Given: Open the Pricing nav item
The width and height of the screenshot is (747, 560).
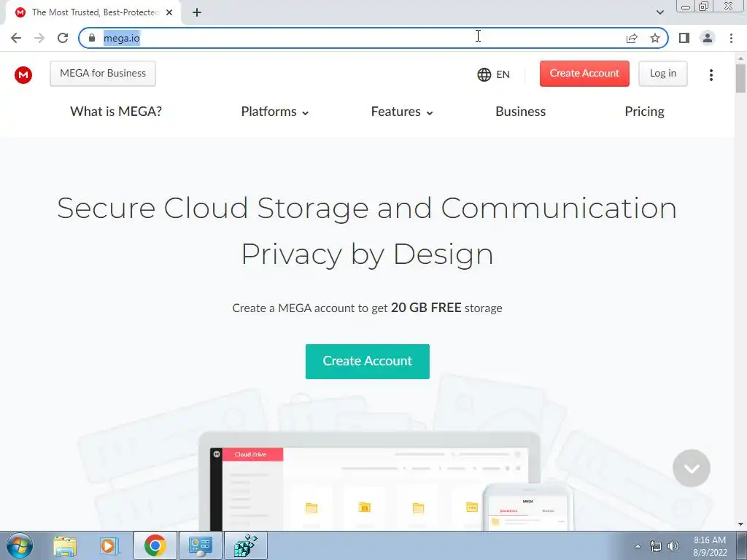Looking at the screenshot, I should click(644, 112).
